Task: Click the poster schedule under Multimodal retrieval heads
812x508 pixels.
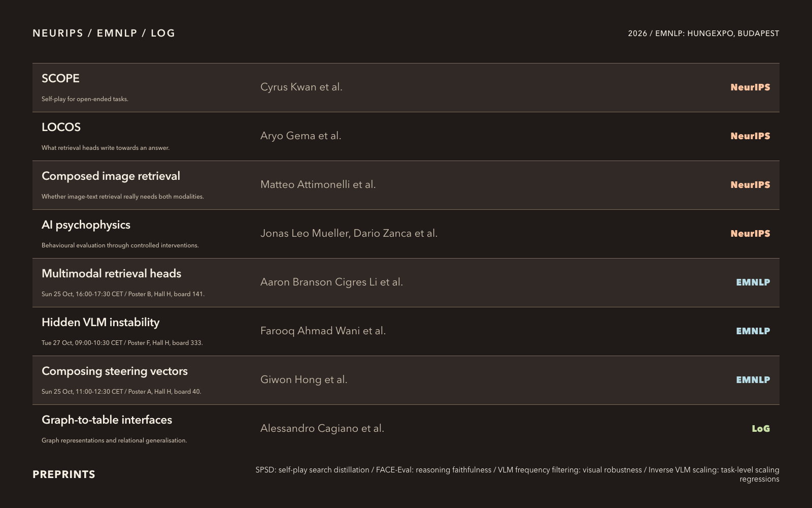Action: 123,294
